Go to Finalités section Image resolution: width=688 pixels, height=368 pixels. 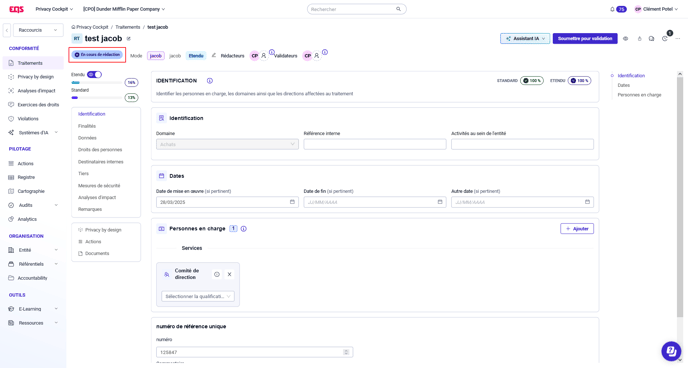87,126
